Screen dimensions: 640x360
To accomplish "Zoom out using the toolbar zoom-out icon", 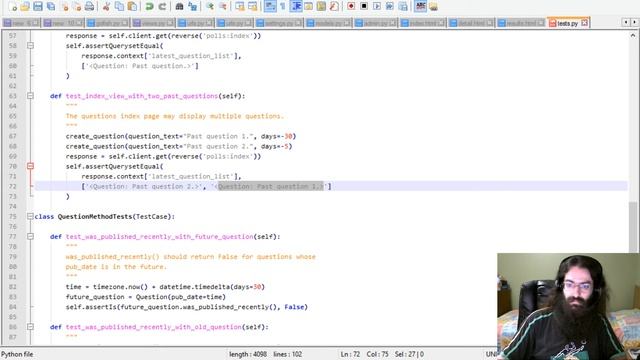I will click(223, 6).
